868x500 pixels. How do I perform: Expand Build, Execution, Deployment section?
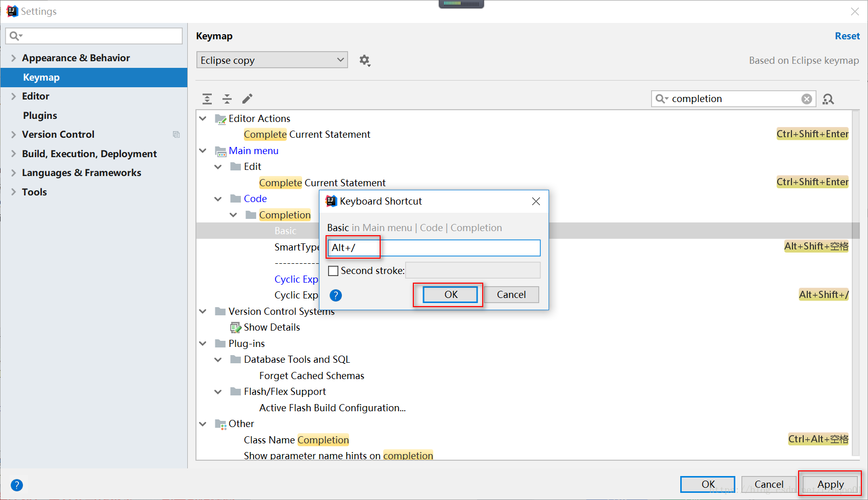coord(14,154)
